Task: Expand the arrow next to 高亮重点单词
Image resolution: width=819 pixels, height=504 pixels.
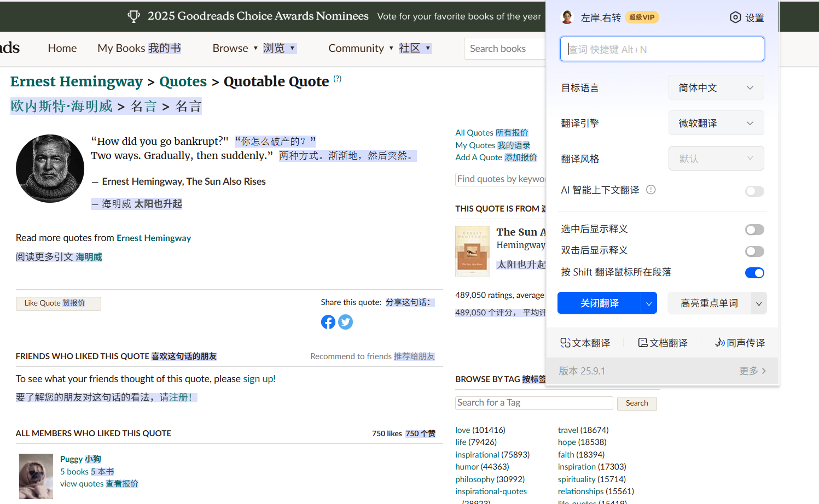Action: (758, 303)
